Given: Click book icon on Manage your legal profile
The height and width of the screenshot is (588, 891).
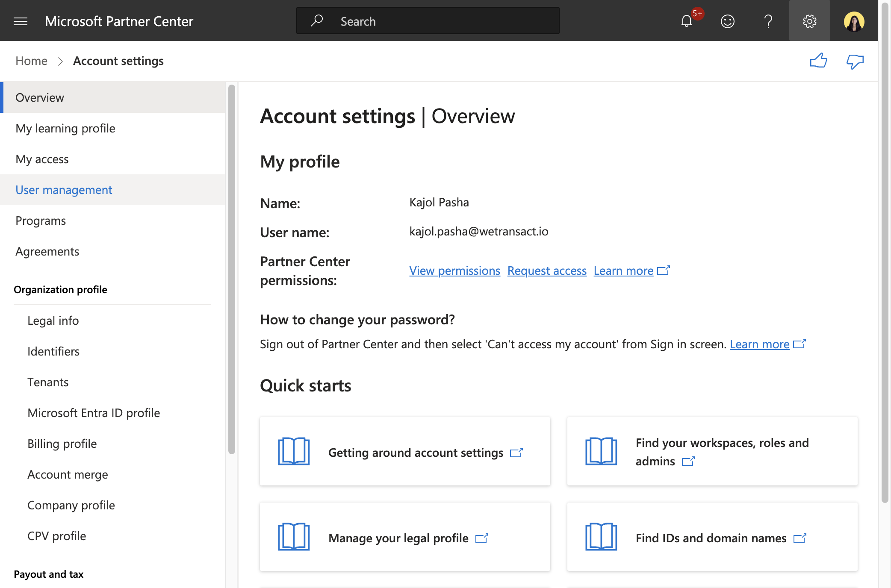Looking at the screenshot, I should pos(294,537).
